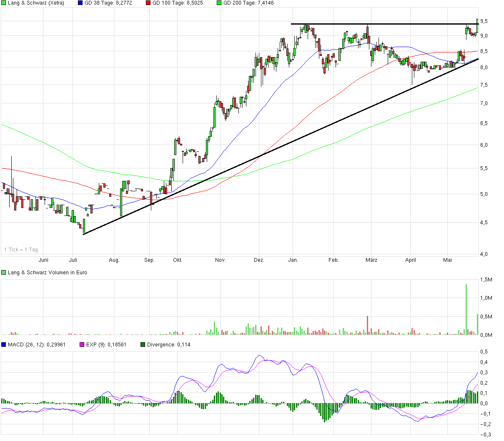Click the green Volumen in Euro legend square
The width and height of the screenshot is (504, 441).
tap(4, 272)
